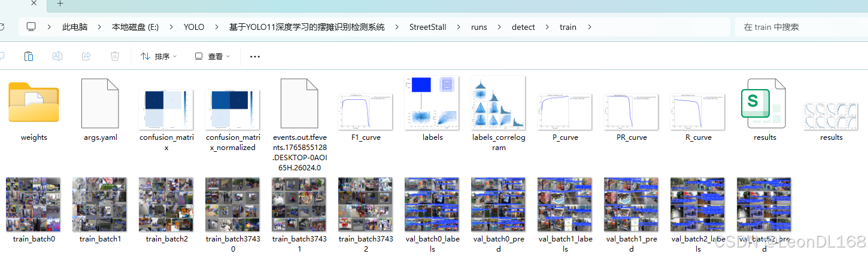Select the val_batch1_pred image

pos(632,204)
